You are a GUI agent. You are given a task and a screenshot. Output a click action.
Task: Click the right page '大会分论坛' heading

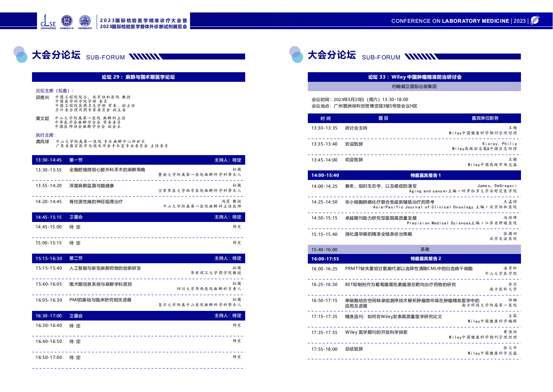click(x=332, y=55)
